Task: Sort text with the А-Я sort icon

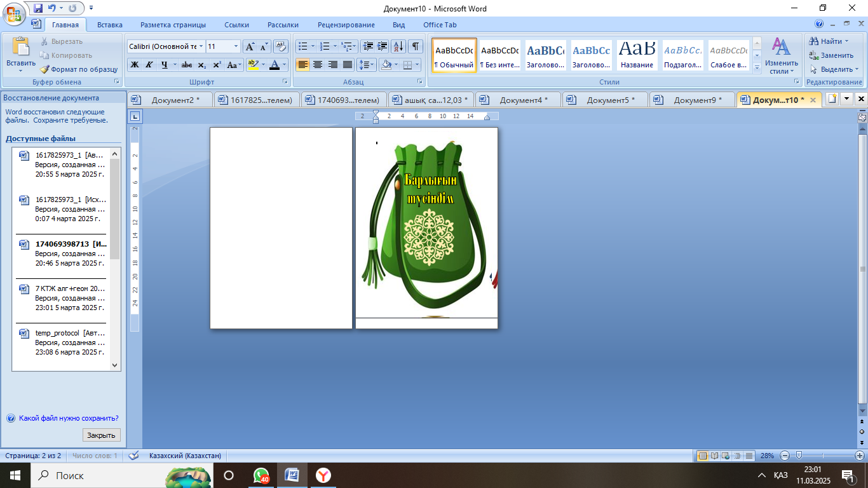Action: 398,46
